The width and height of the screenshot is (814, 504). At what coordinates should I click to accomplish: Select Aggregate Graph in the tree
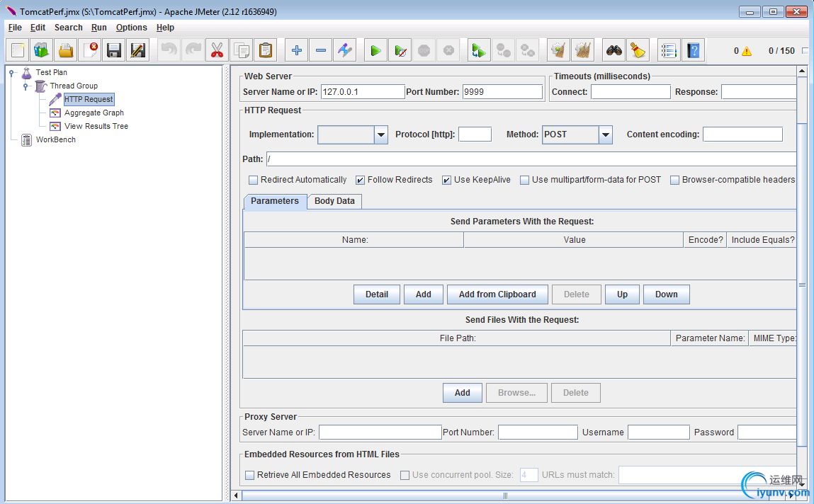94,113
